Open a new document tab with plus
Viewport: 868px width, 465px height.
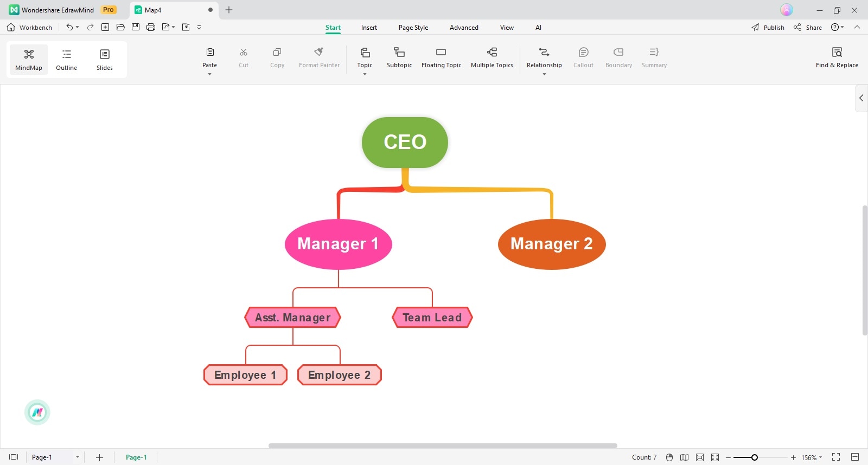coord(229,10)
